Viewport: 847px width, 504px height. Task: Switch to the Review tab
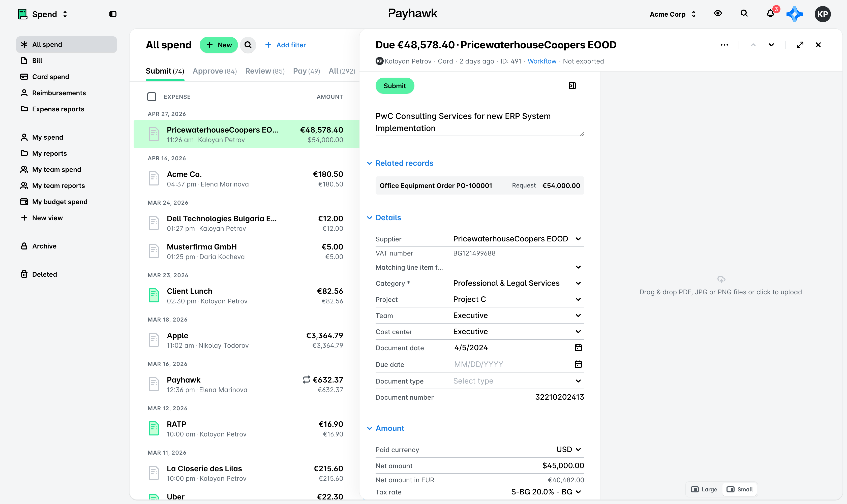pos(265,71)
